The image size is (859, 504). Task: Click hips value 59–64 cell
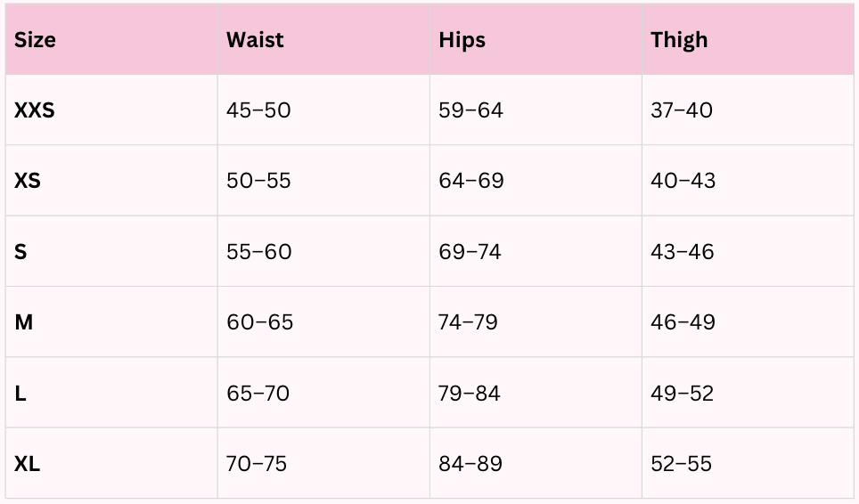[x=470, y=110]
